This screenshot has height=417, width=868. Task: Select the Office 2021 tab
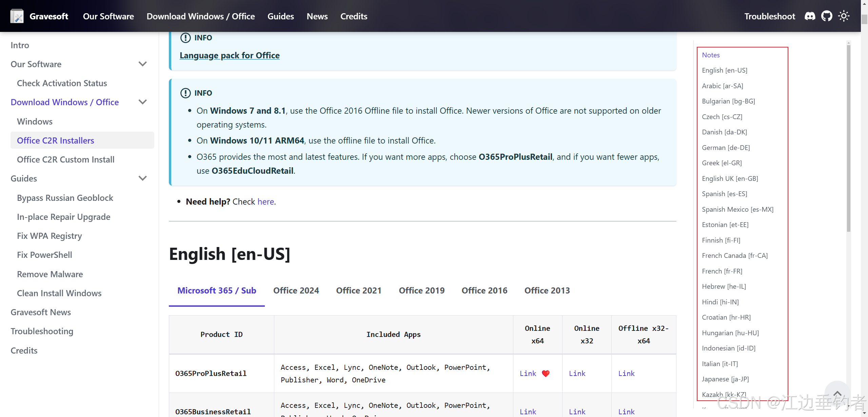point(358,290)
